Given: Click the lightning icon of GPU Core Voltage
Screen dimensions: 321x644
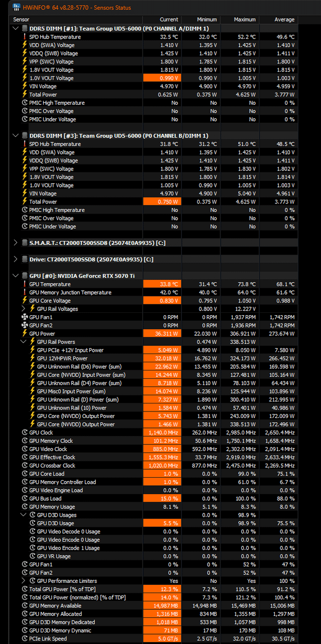Looking at the screenshot, I should [x=25, y=301].
